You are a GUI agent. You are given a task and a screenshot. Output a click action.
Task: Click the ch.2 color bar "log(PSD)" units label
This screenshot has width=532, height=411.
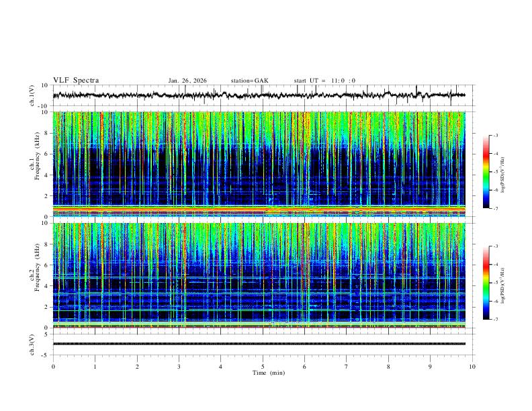[x=503, y=285]
